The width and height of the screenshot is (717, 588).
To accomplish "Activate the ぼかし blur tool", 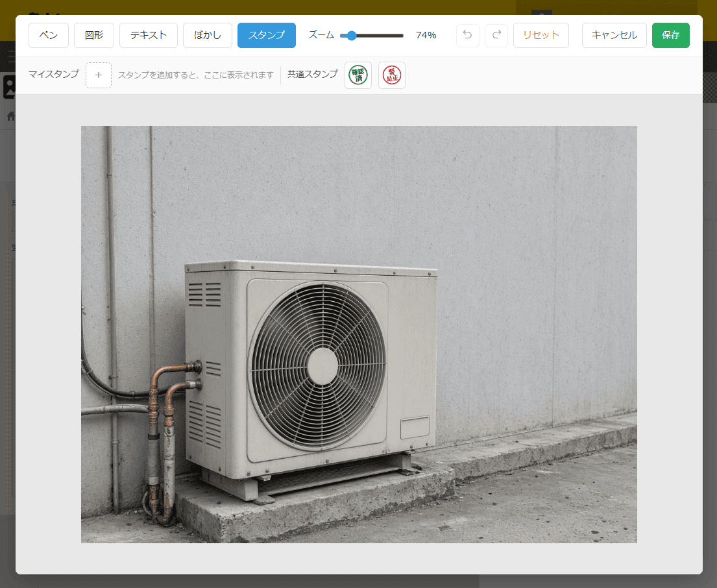I will 207,35.
